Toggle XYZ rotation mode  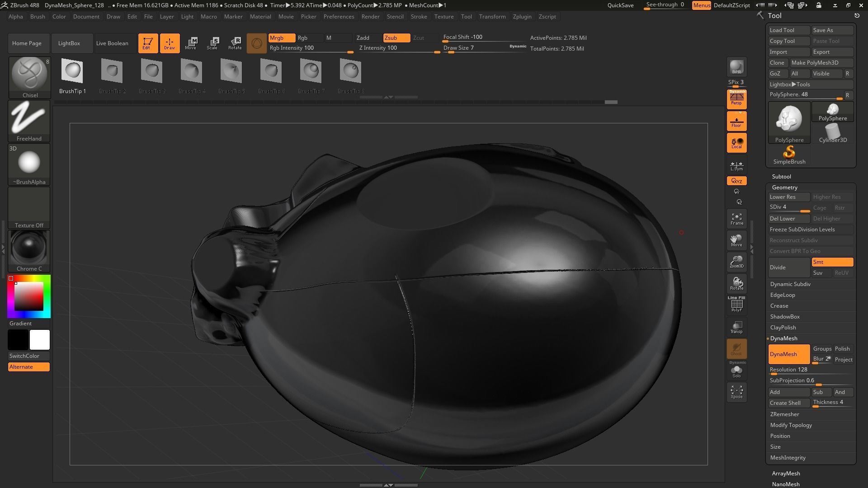736,181
